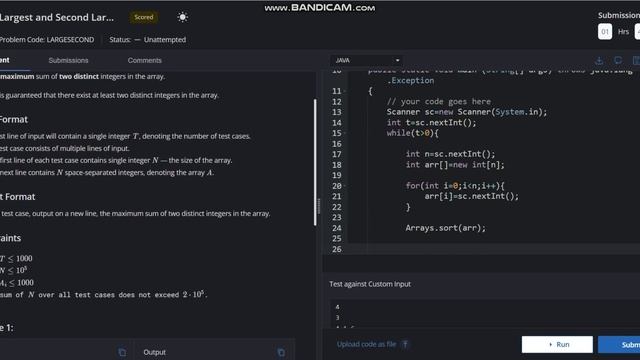Click 'Status: Unattempted' text
Image resolution: width=640 pixels, height=360 pixels.
(x=147, y=40)
